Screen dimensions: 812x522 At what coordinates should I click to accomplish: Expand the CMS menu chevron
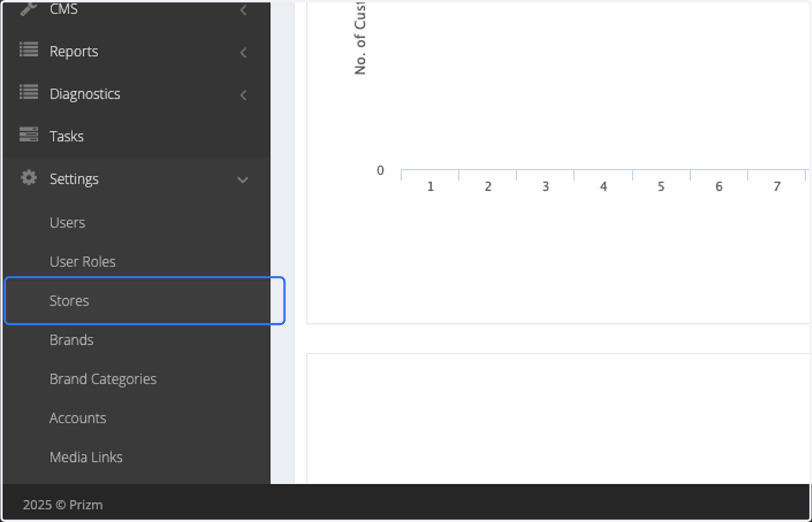[x=243, y=10]
